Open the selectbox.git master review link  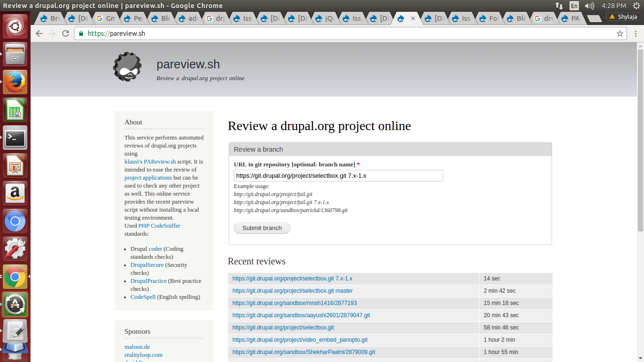(x=292, y=291)
